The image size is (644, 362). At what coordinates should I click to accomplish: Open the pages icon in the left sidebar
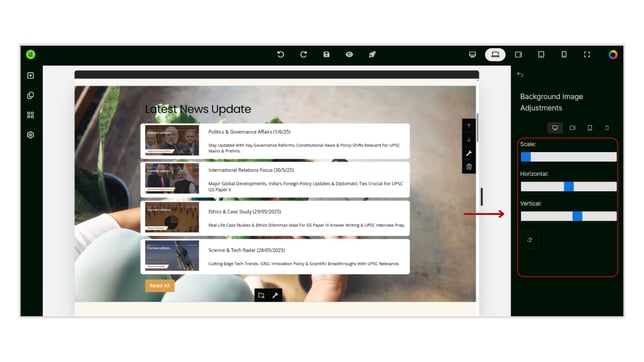tap(31, 95)
